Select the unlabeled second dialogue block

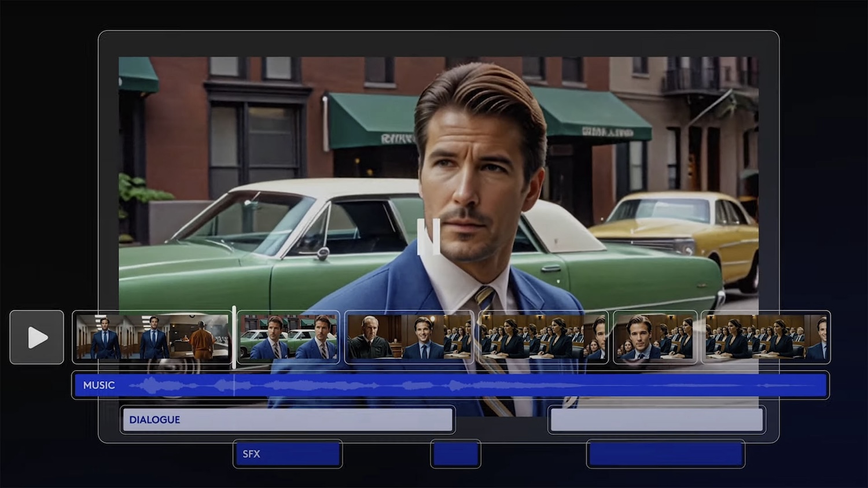[656, 420]
